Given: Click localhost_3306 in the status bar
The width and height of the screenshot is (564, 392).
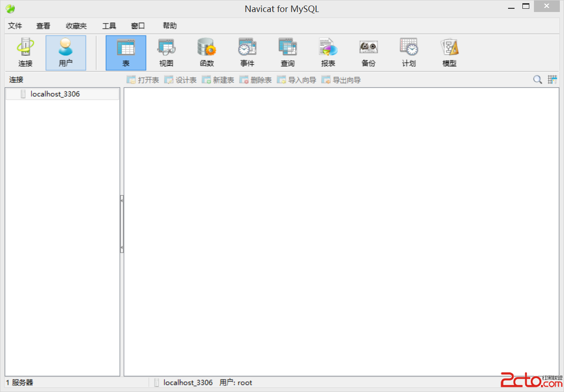Looking at the screenshot, I should point(188,382).
